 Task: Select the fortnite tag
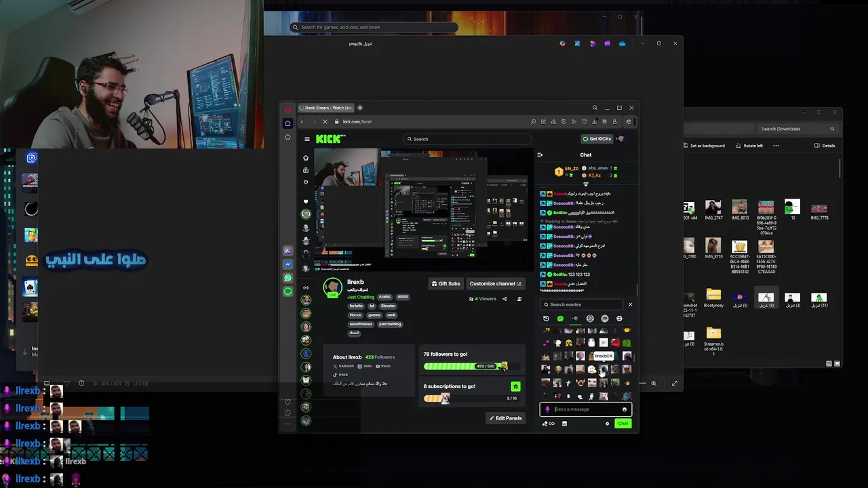click(356, 306)
